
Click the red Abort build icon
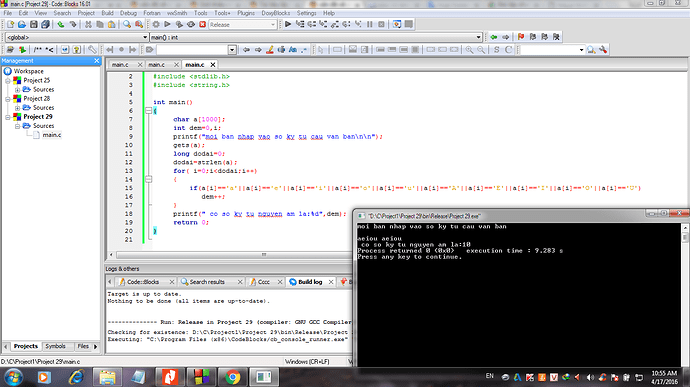point(202,25)
